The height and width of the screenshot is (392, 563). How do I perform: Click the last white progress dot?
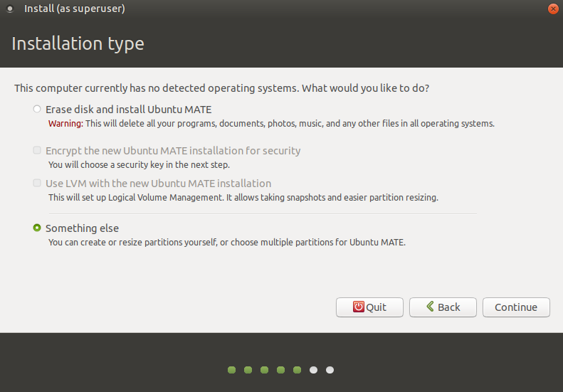(x=330, y=370)
